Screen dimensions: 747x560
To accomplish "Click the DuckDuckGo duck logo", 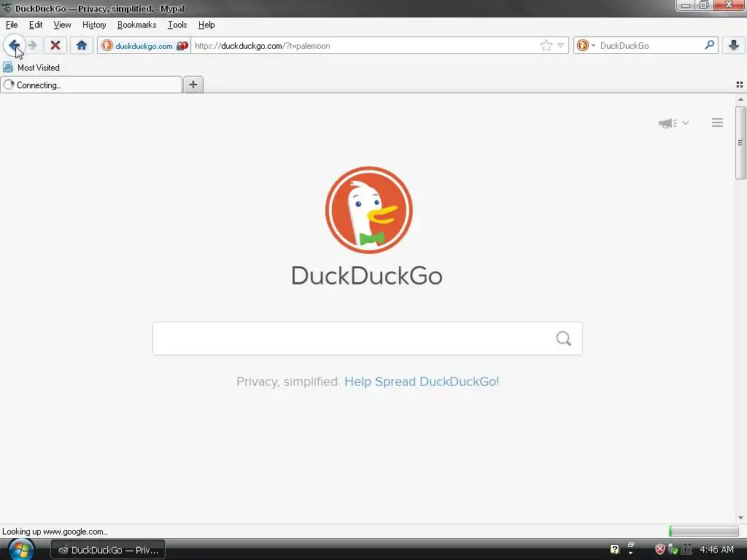I will pyautogui.click(x=368, y=210).
